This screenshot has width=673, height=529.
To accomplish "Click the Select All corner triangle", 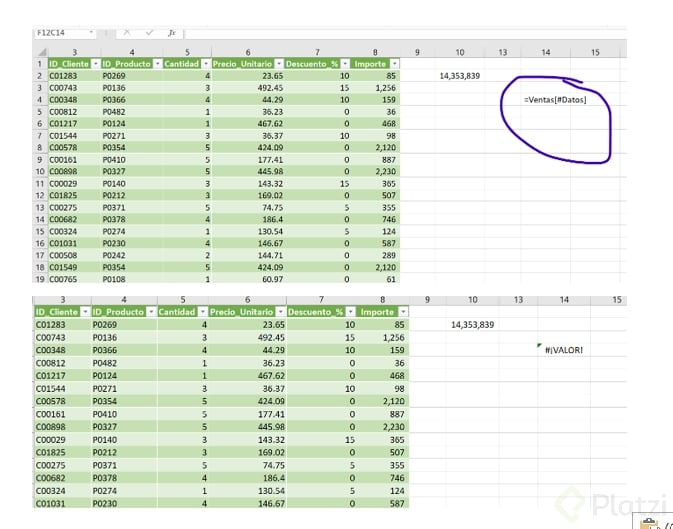I will (x=42, y=52).
